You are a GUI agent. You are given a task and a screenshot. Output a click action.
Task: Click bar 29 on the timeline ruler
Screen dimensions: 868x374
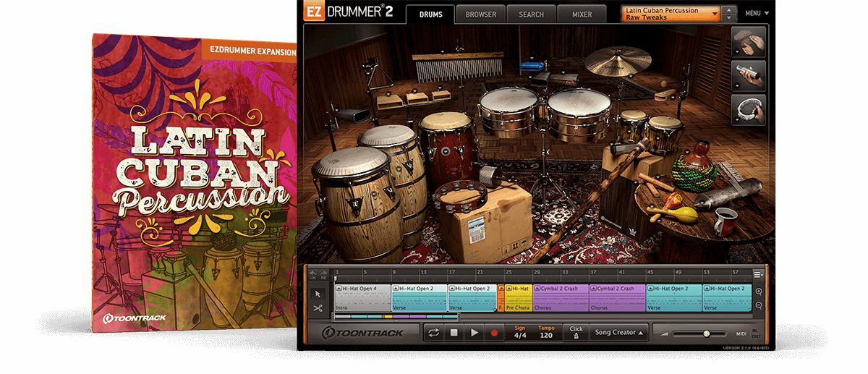pyautogui.click(x=537, y=273)
